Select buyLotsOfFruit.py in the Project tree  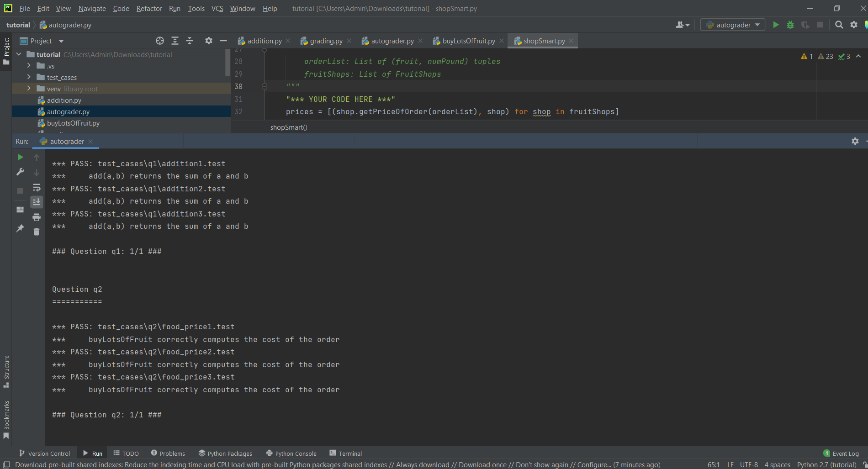73,123
